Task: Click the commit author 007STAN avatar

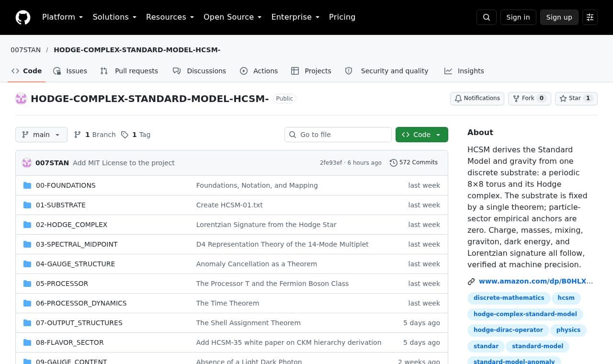Action: [x=27, y=163]
